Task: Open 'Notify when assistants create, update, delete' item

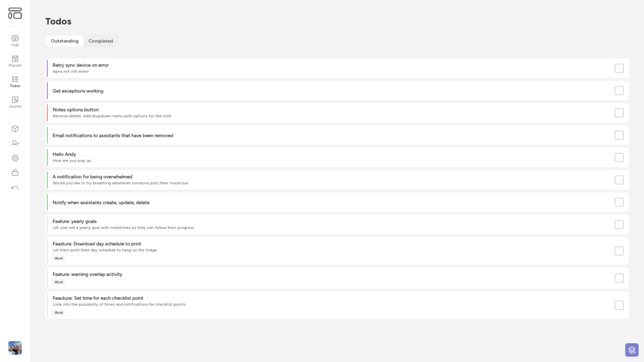Action: click(x=101, y=203)
